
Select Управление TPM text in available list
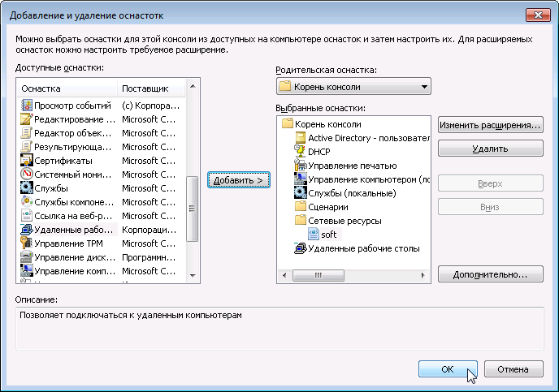point(68,243)
